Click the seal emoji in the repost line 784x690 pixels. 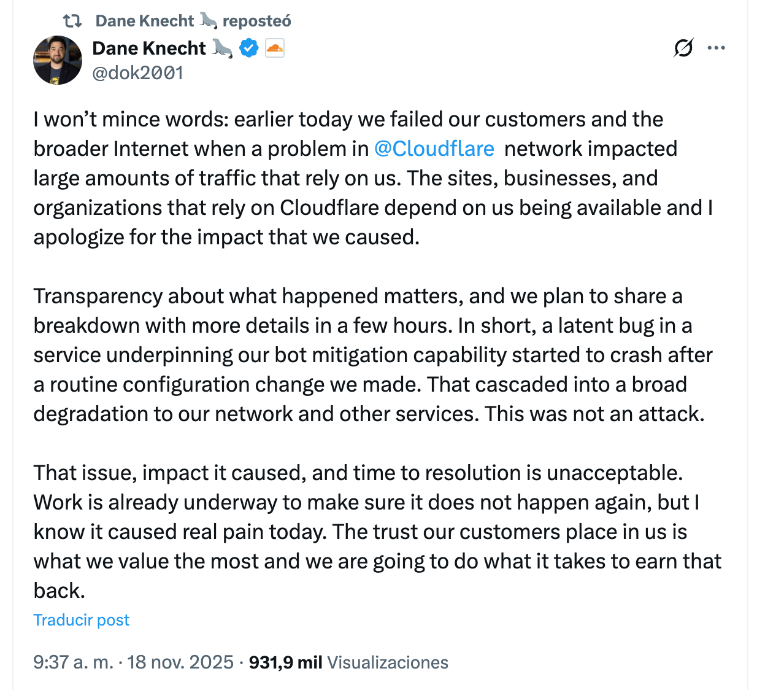pyautogui.click(x=209, y=21)
